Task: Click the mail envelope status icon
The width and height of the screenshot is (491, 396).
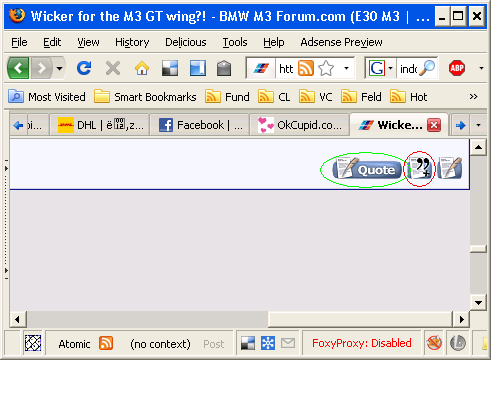Action: click(x=288, y=343)
